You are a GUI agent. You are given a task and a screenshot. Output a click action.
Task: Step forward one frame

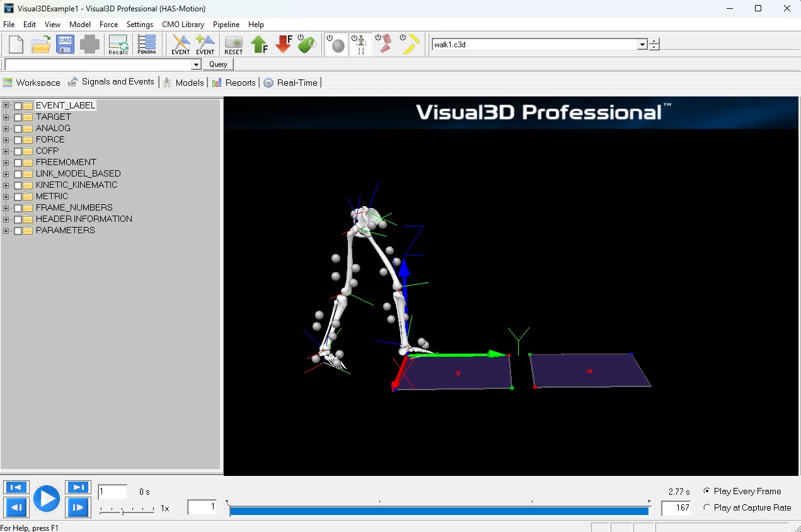tap(78, 507)
